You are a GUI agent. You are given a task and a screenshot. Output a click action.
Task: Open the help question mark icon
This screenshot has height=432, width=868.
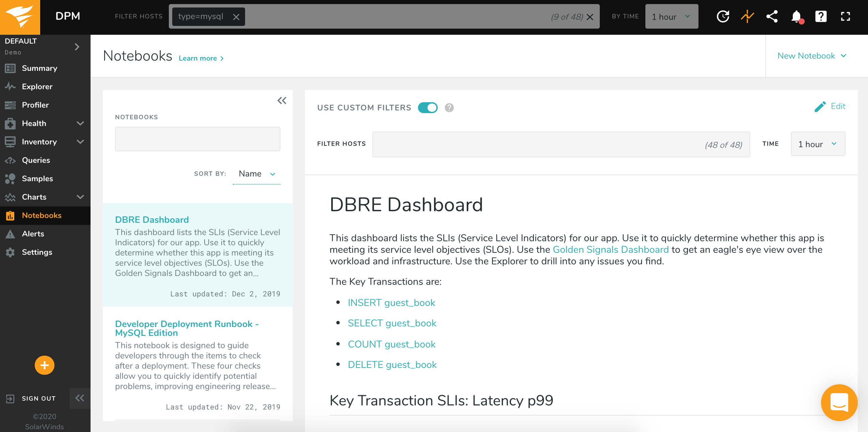tap(821, 16)
